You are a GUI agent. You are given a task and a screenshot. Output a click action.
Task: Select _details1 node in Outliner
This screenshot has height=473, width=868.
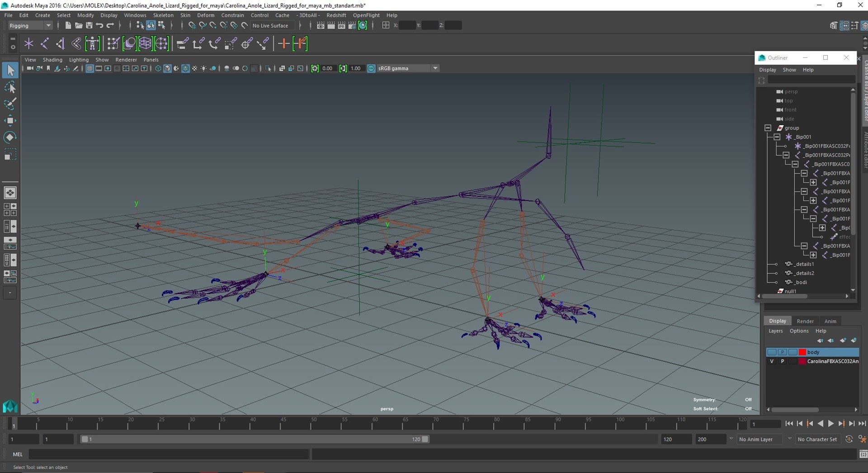(x=805, y=264)
